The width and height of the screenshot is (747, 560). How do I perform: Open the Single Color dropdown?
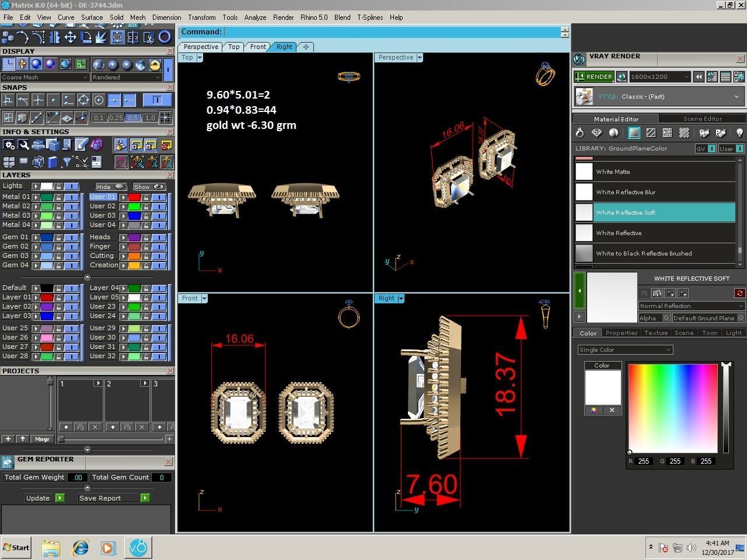(625, 349)
